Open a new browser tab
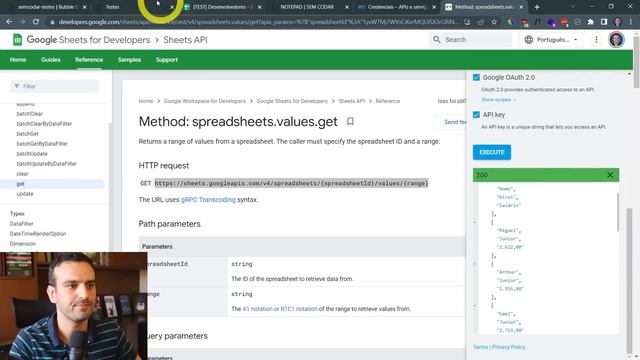The height and width of the screenshot is (360, 640). click(537, 7)
